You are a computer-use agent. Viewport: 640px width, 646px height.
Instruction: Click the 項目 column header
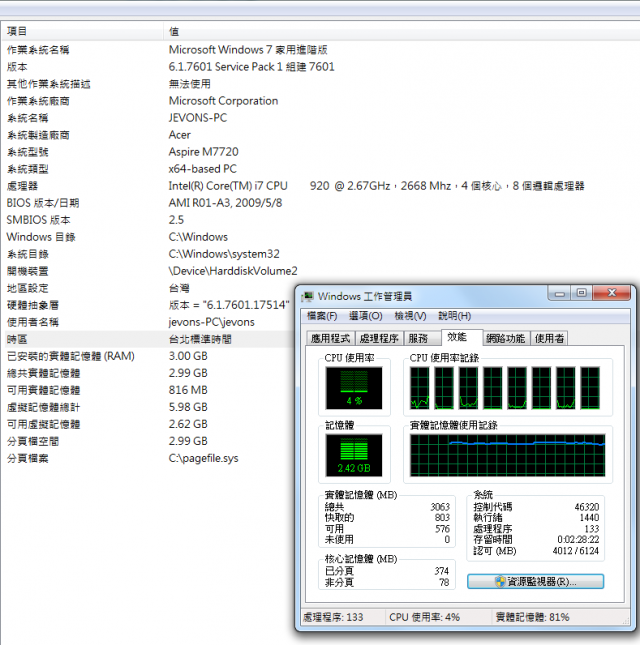(x=82, y=31)
